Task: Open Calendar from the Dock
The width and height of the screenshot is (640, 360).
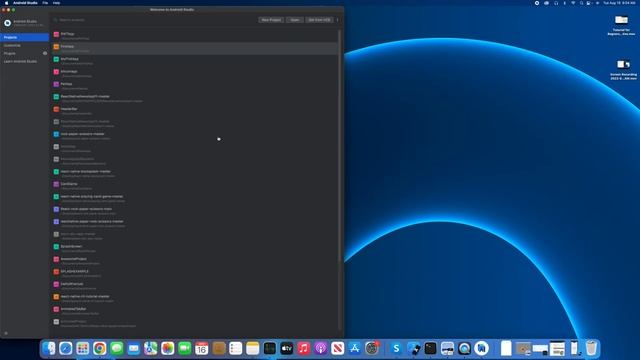Action: (202, 349)
